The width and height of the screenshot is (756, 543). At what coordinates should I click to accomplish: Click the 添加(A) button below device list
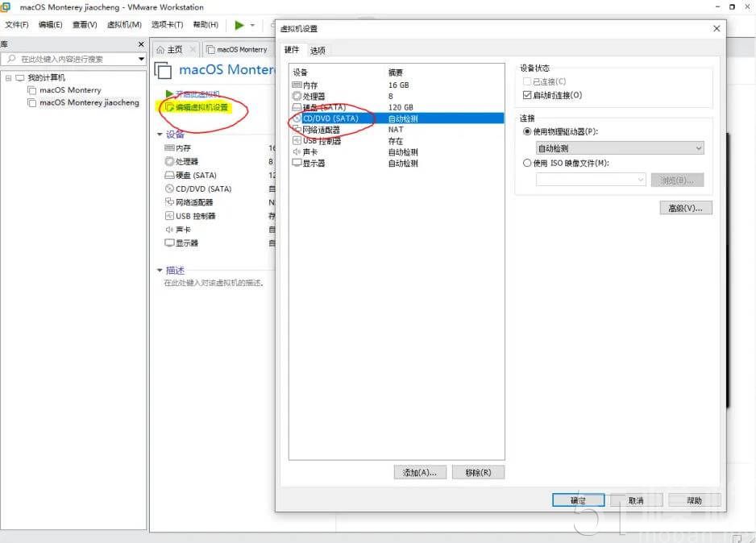click(419, 472)
